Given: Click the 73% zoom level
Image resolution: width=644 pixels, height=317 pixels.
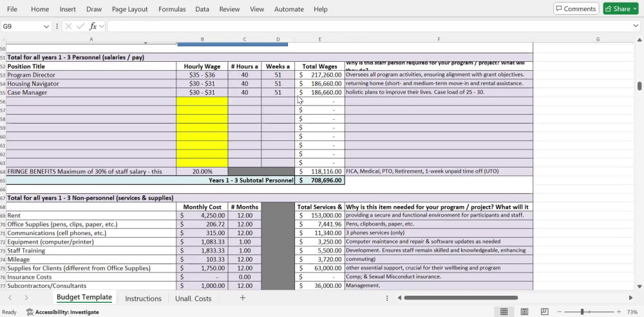Looking at the screenshot, I should (632, 312).
